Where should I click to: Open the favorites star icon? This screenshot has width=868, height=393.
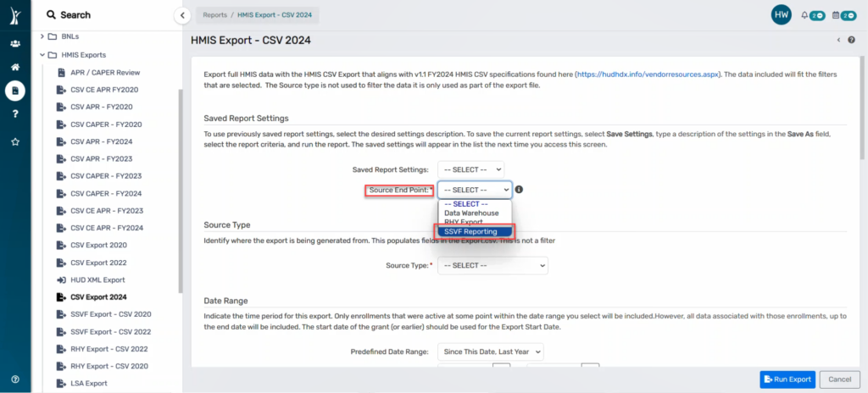coord(15,141)
